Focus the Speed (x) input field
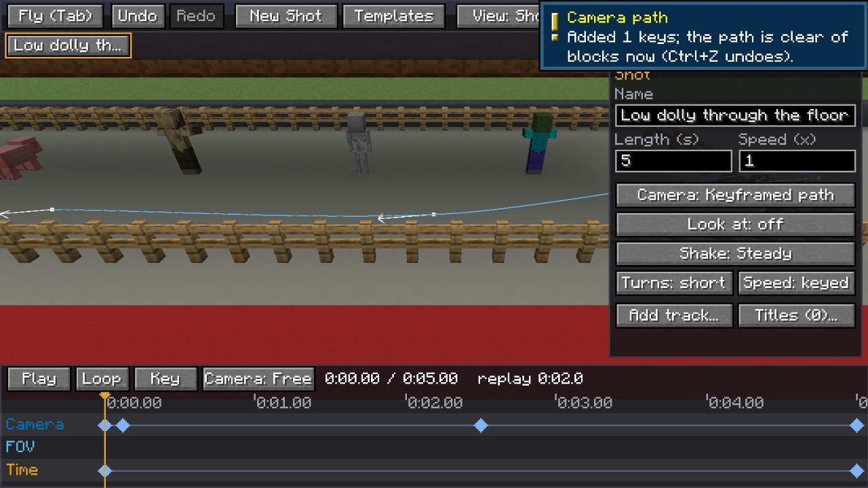Image resolution: width=868 pixels, height=488 pixels. (797, 161)
